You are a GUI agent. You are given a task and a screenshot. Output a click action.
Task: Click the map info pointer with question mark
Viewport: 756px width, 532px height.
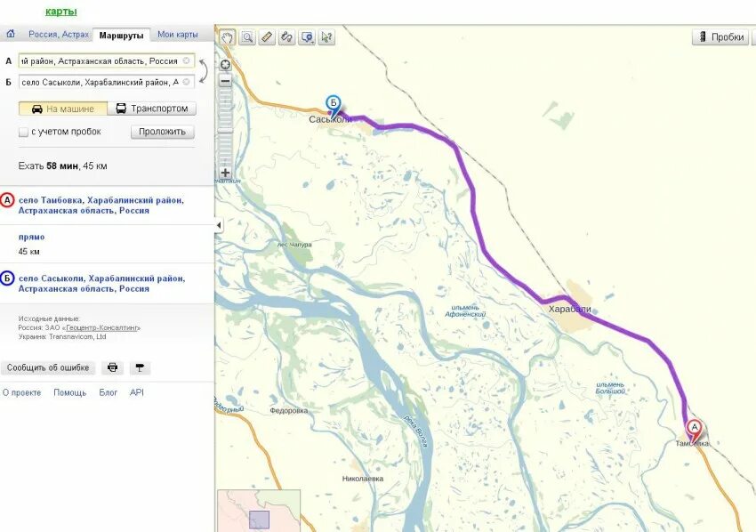(x=327, y=37)
